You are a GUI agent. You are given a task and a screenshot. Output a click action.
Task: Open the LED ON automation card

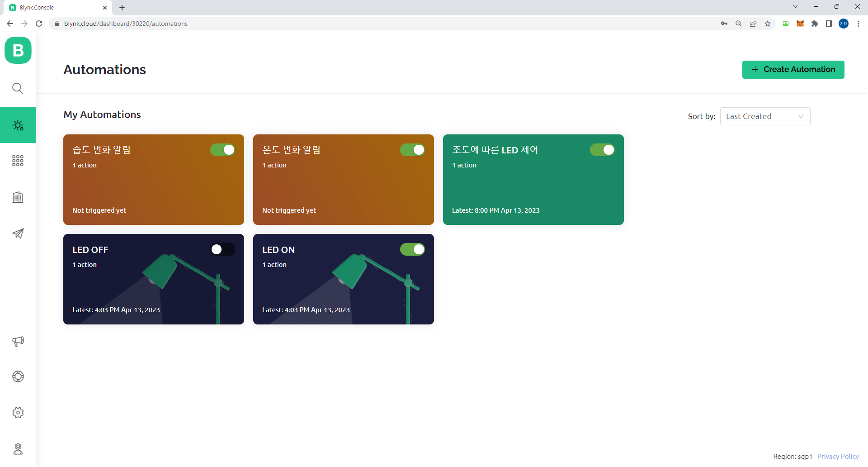344,279
